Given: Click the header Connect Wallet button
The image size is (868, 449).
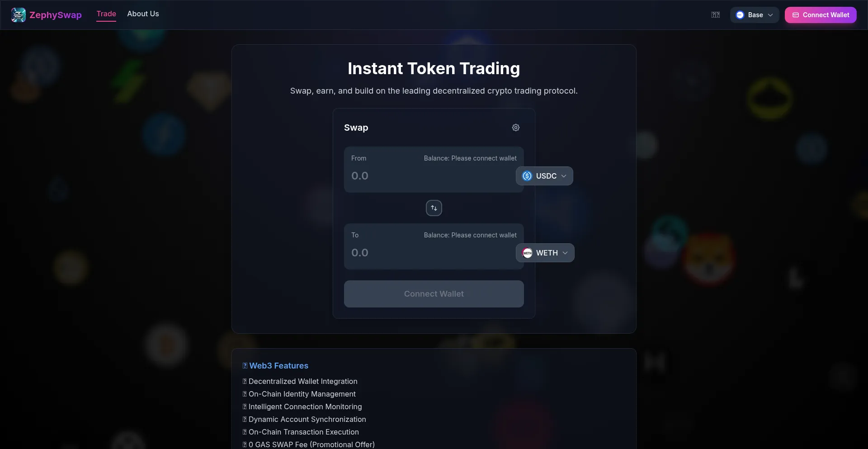Looking at the screenshot, I should coord(821,15).
